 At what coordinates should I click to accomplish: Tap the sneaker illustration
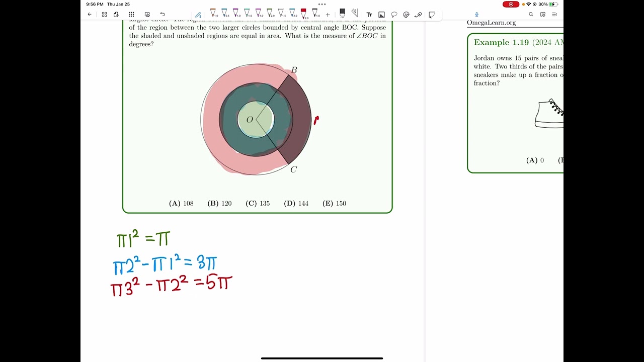coord(549,114)
